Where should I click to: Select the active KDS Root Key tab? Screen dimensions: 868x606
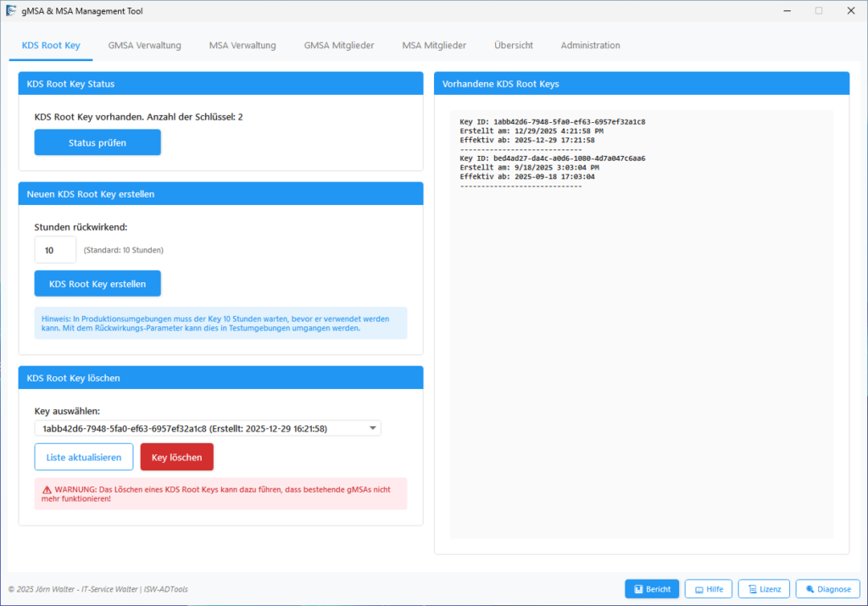(50, 46)
